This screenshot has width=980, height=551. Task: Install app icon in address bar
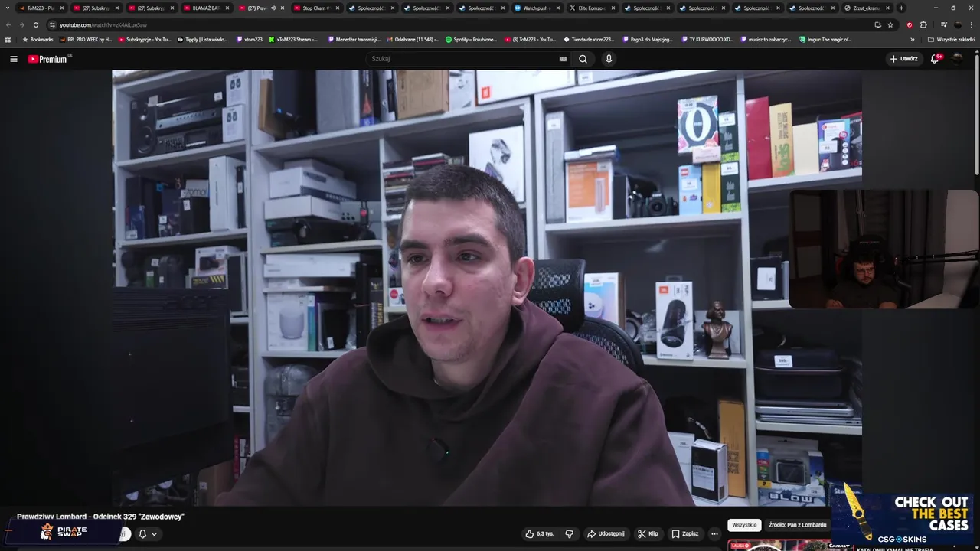pos(878,24)
